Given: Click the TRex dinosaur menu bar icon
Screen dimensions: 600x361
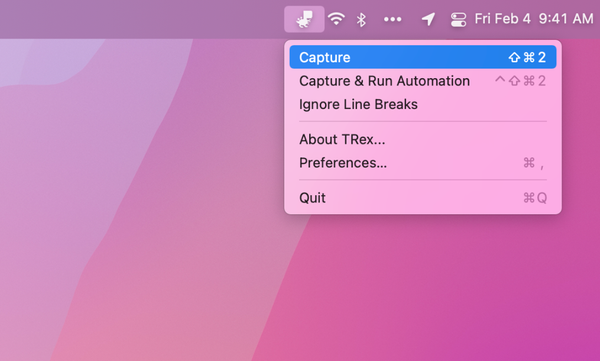Looking at the screenshot, I should coord(304,19).
